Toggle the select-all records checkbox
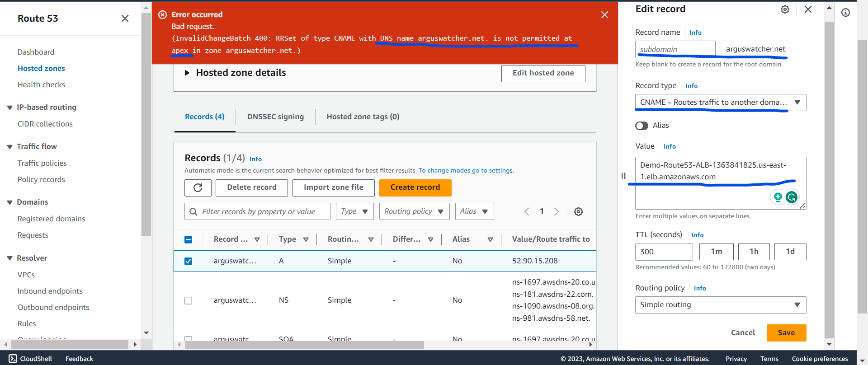 point(189,239)
